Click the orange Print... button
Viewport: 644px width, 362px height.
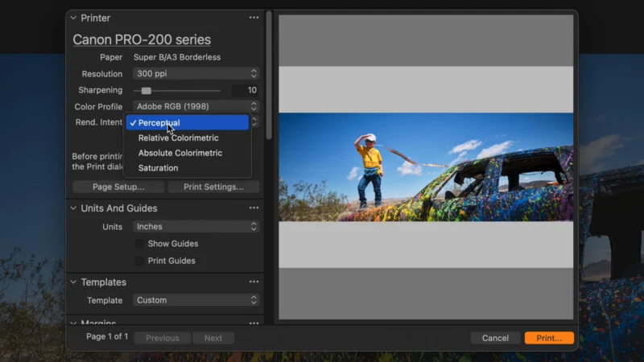(x=549, y=338)
